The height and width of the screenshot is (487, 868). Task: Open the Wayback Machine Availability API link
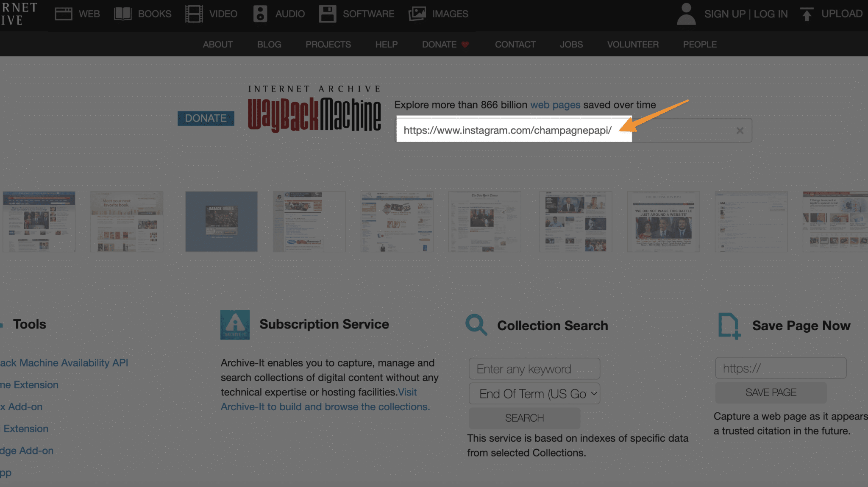point(64,363)
